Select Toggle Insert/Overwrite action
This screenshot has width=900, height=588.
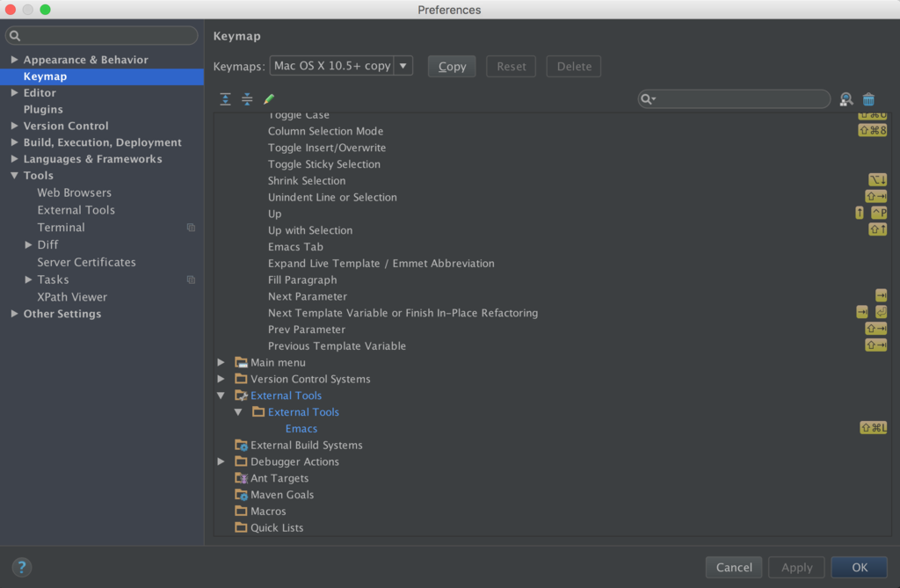327,149
